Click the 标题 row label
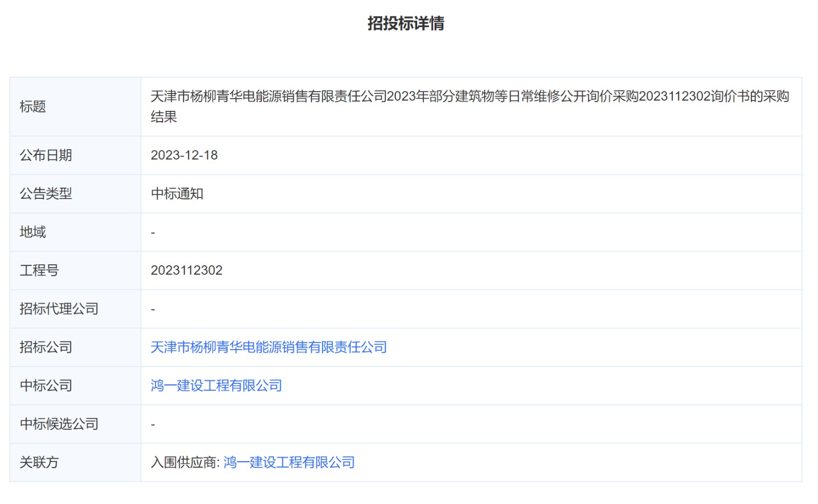818x504 pixels. [33, 106]
